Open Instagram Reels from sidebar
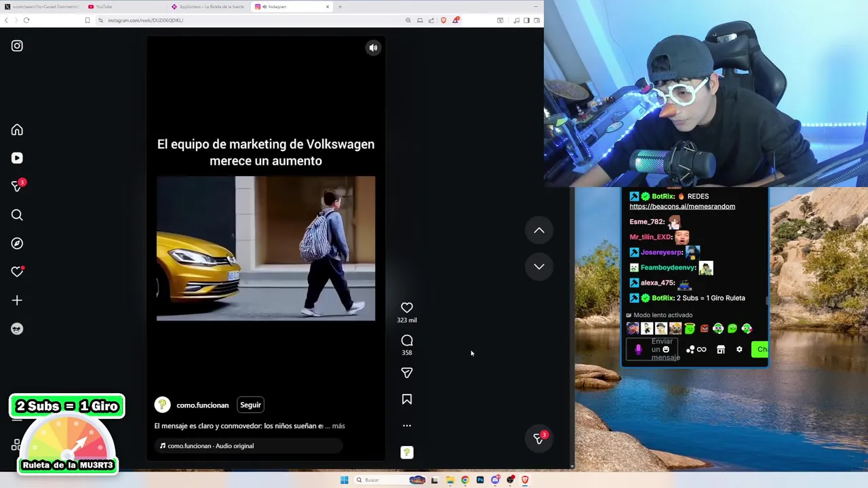868x488 pixels. pos(17,158)
